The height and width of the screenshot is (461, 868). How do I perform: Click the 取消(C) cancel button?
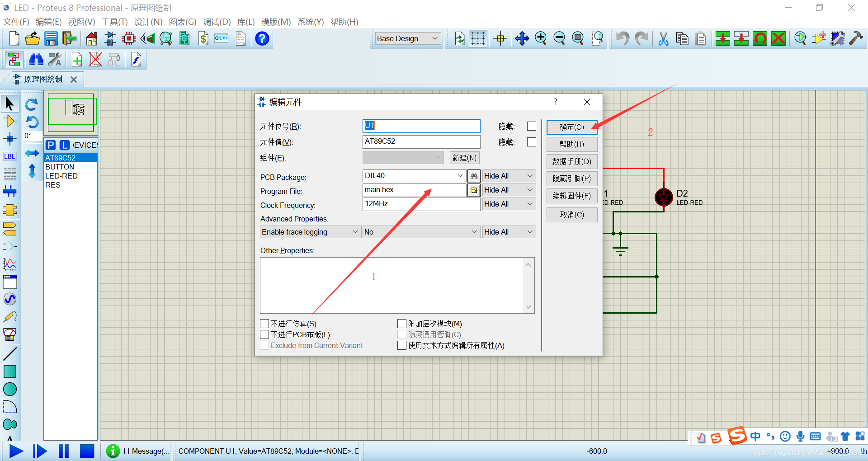pos(572,215)
